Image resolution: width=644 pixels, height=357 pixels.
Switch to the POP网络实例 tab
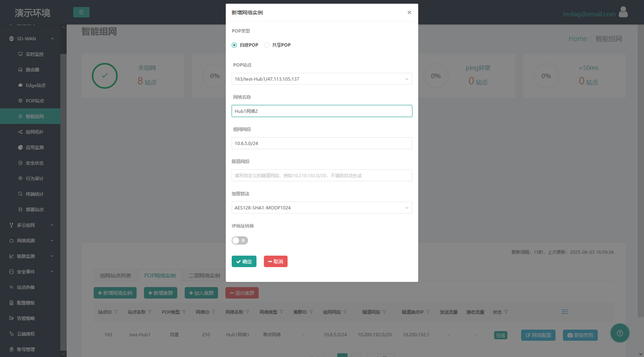(x=160, y=276)
